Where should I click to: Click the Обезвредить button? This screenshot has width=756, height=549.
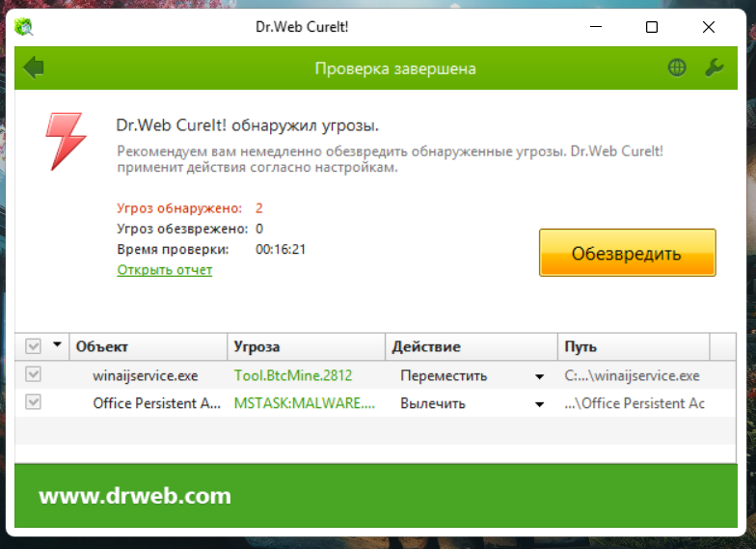(627, 253)
